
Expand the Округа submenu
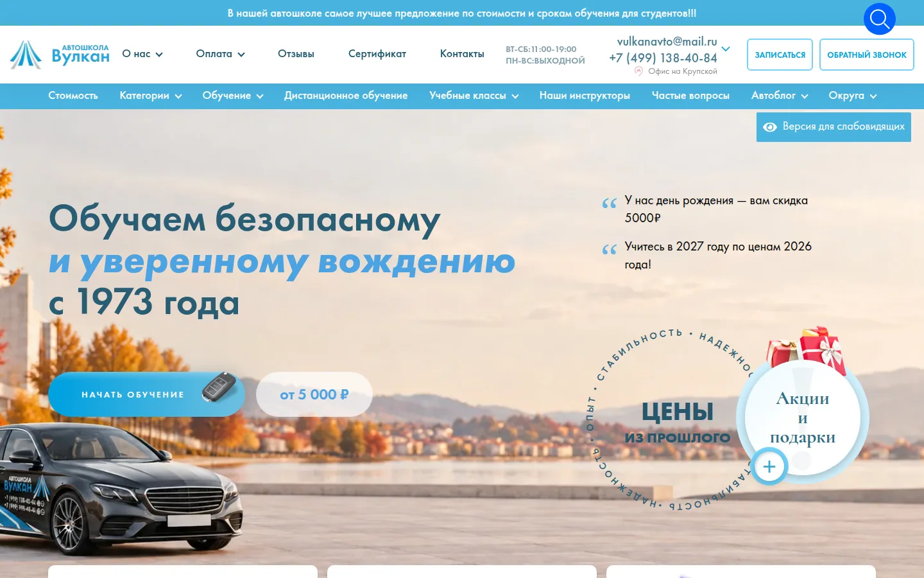coord(853,96)
